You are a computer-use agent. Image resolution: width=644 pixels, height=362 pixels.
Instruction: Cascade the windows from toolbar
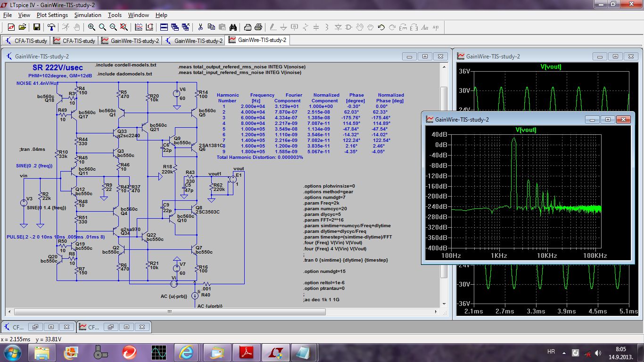[175, 27]
